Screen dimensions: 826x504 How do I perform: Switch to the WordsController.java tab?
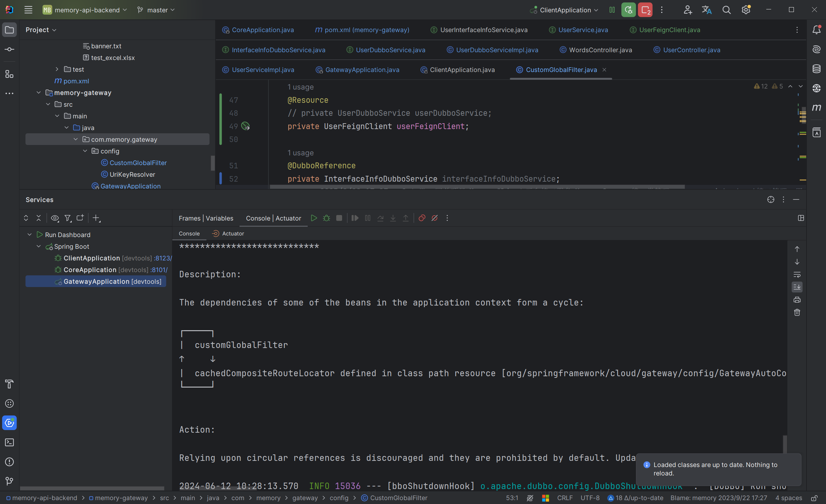tap(596, 50)
